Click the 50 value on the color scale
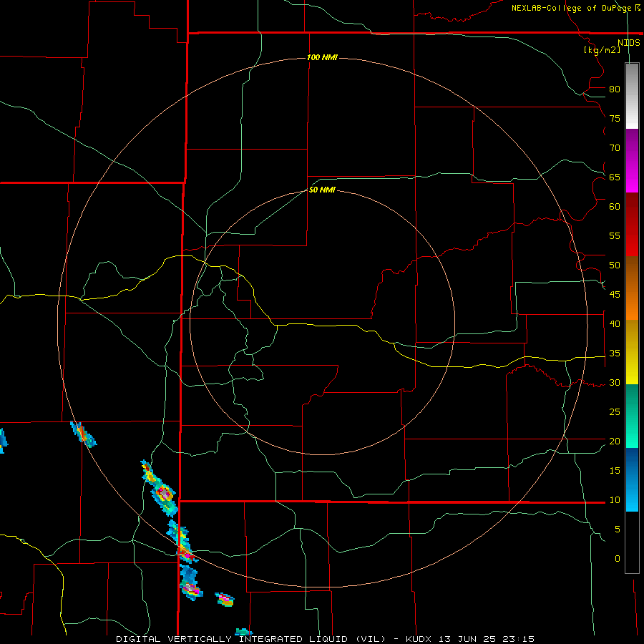Image resolution: width=644 pixels, height=644 pixels. pos(615,265)
